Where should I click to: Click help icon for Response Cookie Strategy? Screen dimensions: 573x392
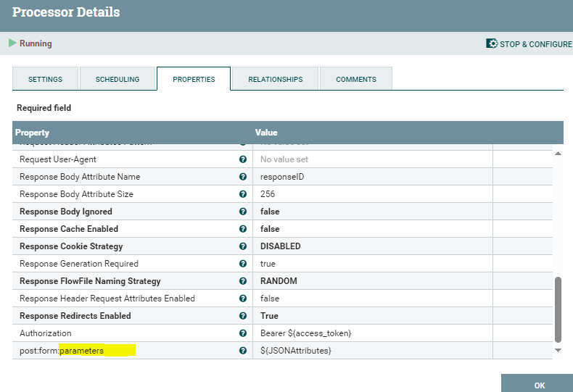(x=243, y=246)
